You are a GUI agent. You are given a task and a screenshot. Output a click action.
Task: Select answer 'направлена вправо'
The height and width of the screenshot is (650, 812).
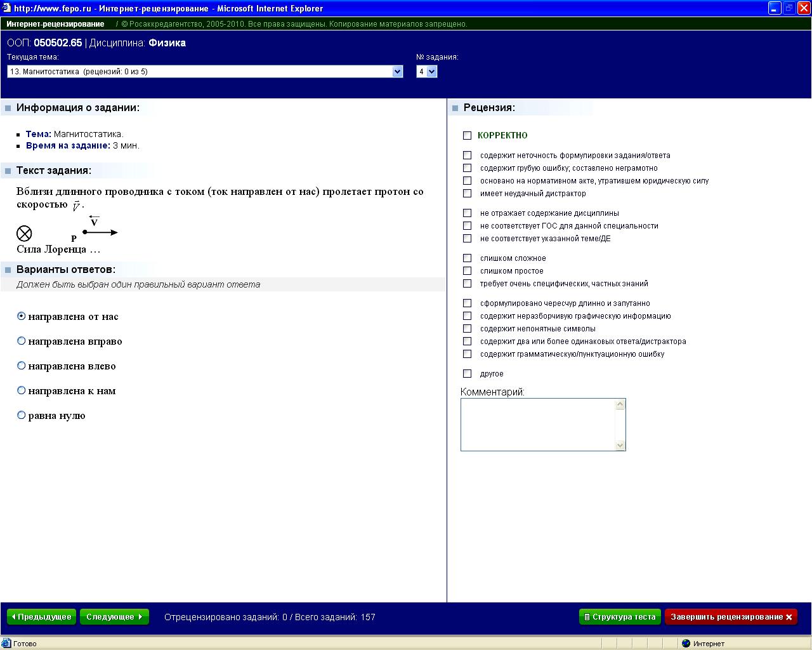coord(22,341)
